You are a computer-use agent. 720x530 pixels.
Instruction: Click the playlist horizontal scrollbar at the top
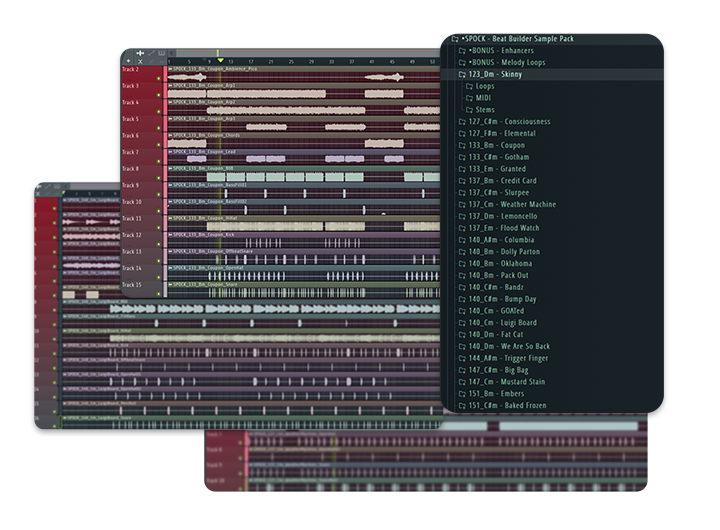300,52
